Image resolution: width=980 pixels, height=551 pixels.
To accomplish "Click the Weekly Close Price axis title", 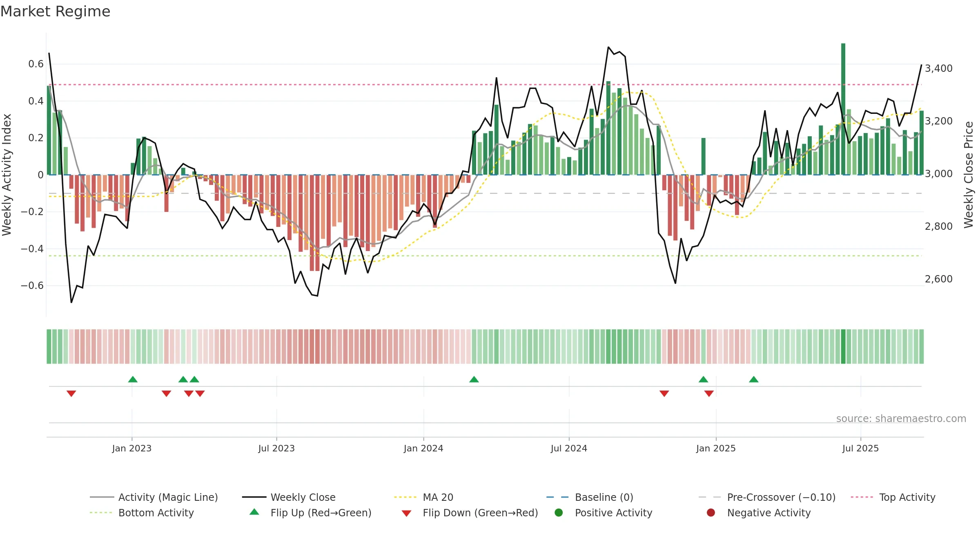I will 969,175.
